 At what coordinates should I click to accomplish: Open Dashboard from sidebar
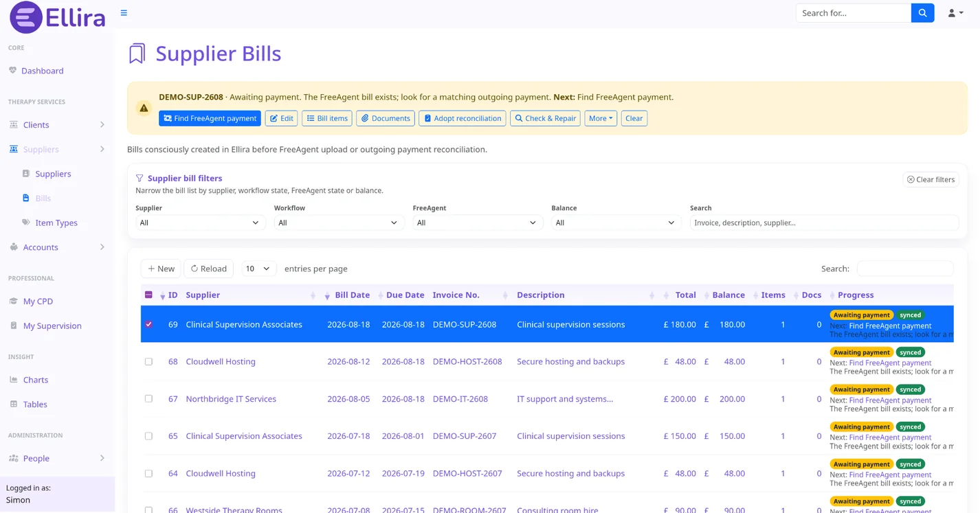pos(43,71)
